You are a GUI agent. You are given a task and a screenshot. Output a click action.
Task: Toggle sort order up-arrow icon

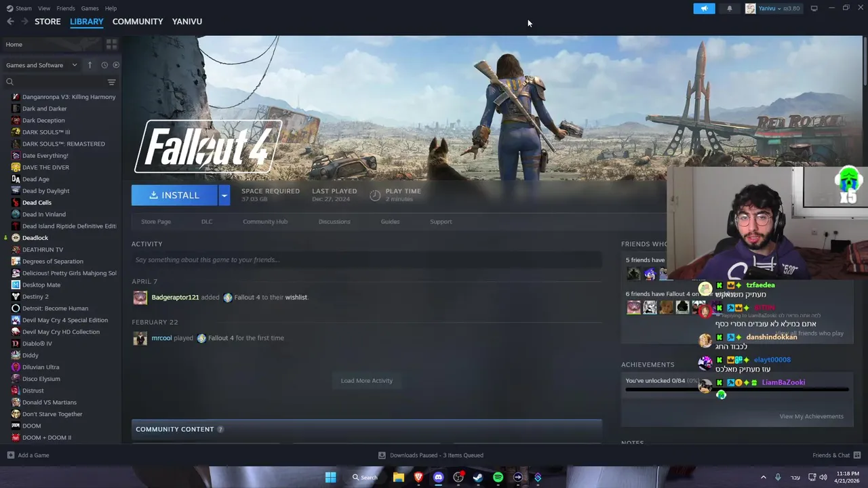[90, 65]
